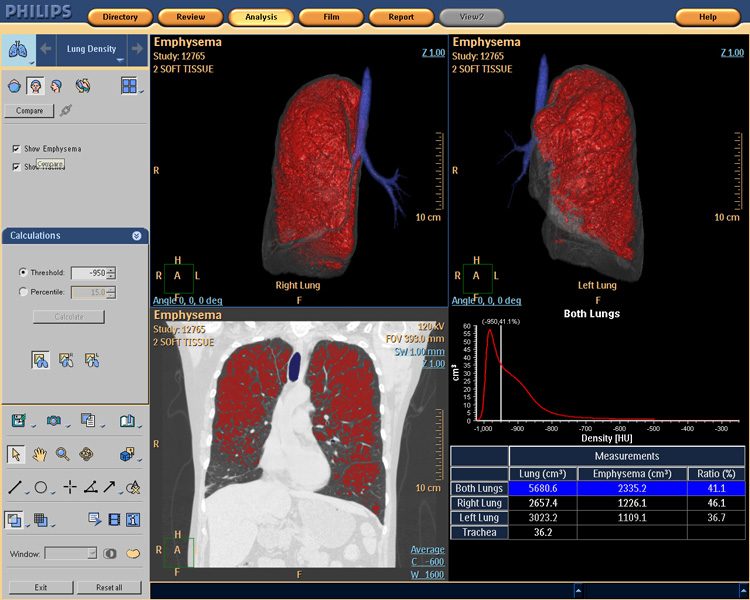
Task: Switch to the Analysis tab
Action: point(261,17)
